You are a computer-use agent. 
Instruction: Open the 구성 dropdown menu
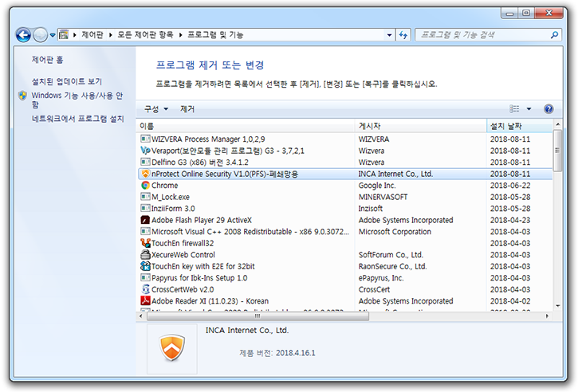(156, 109)
